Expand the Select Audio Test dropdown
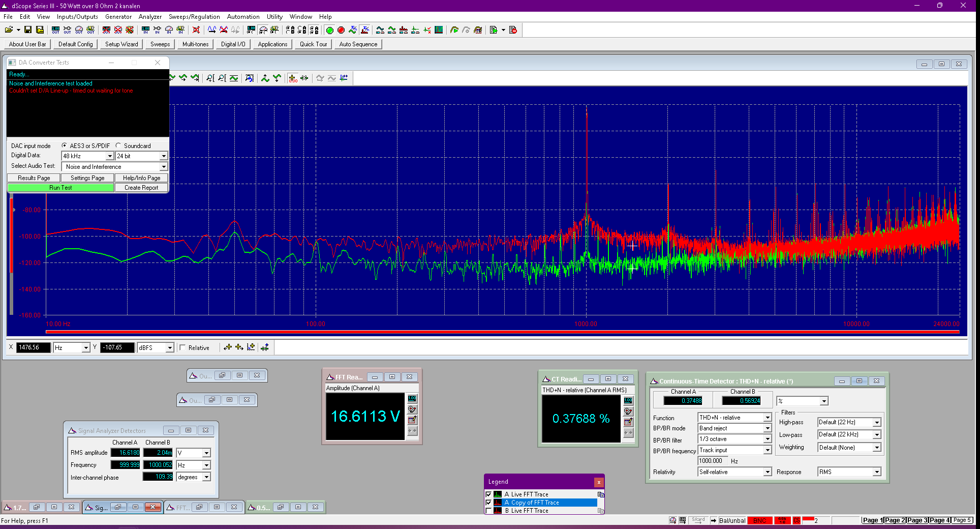This screenshot has width=980, height=529. (163, 167)
